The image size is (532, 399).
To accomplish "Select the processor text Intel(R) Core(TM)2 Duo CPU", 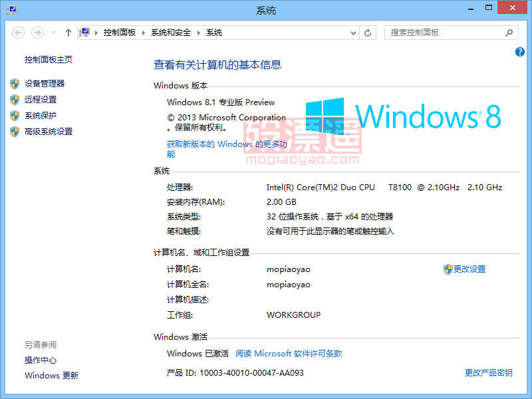I will click(x=321, y=188).
